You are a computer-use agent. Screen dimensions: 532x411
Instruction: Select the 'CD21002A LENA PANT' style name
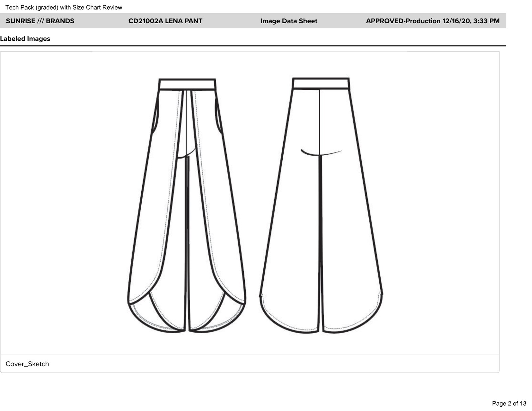pos(165,21)
